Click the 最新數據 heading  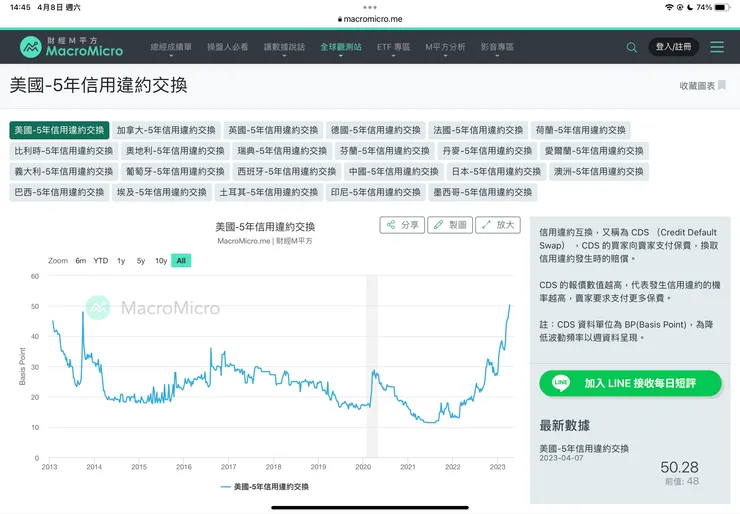click(x=564, y=425)
